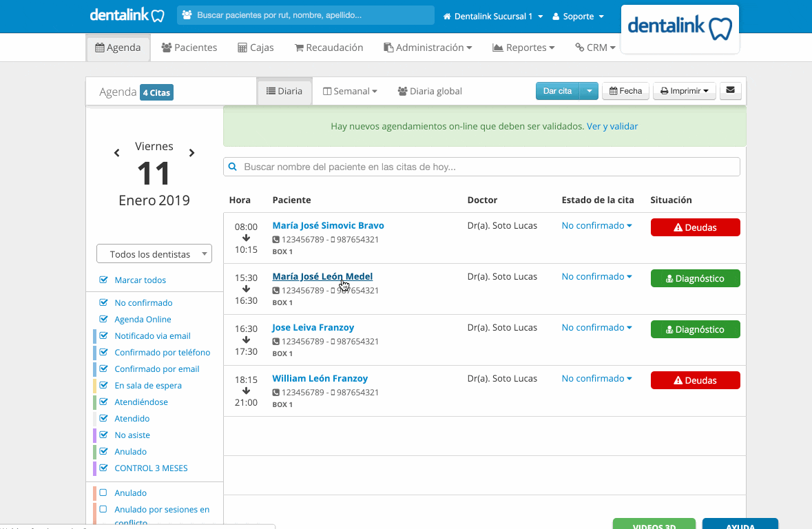Screen dimensions: 812x529
Task: Click the dentalink logo in the header
Action: point(127,16)
